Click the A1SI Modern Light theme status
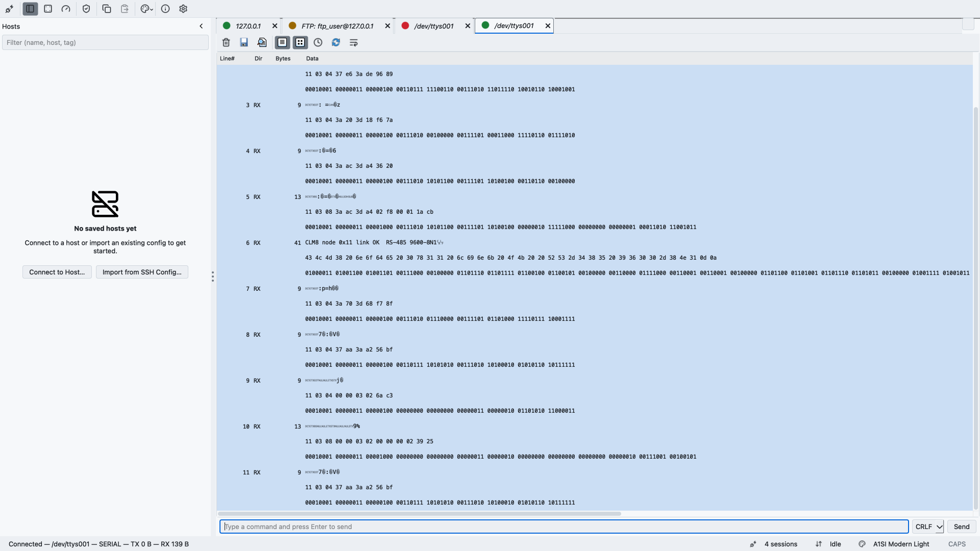Screen dimensions: 980x551 point(901,544)
